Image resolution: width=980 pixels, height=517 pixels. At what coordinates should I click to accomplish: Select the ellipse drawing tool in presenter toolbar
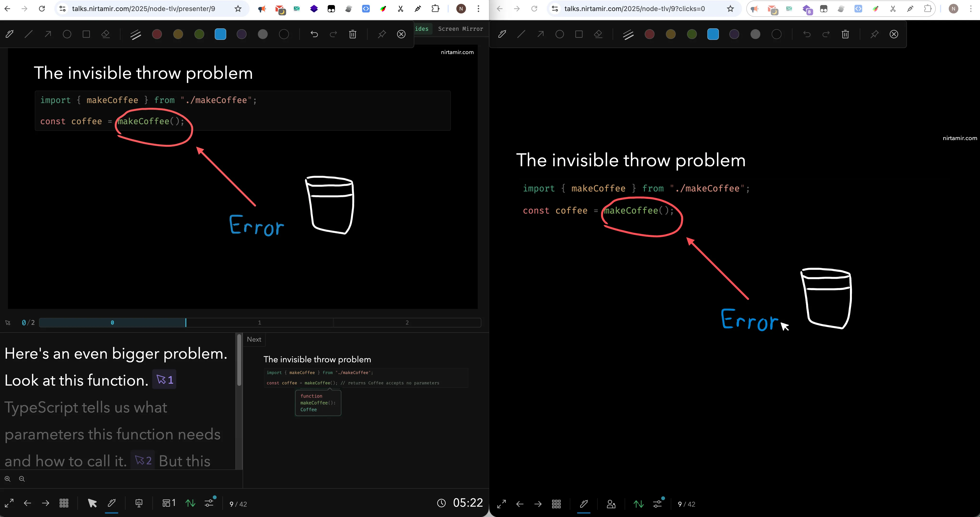67,34
